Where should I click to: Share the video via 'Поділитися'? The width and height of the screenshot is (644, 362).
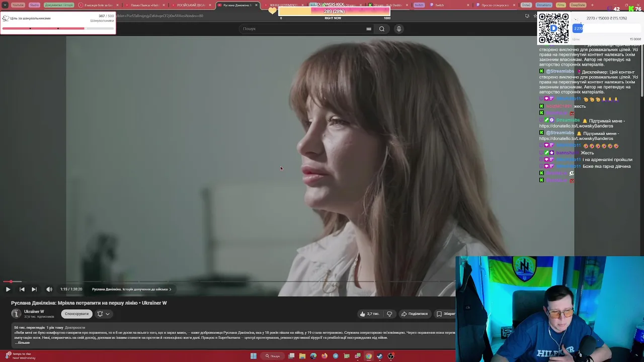coord(414,314)
